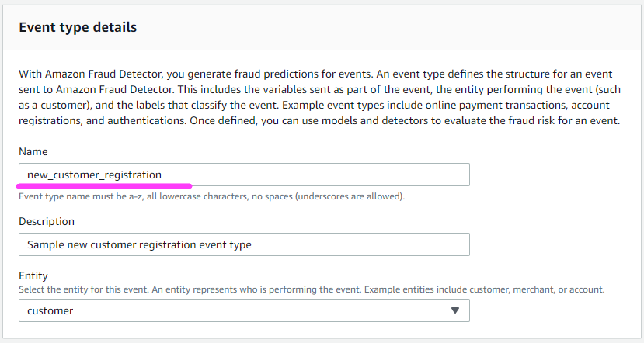Click the empty space after the Description text
Viewport: 644px width, 343px height.
tap(365, 245)
